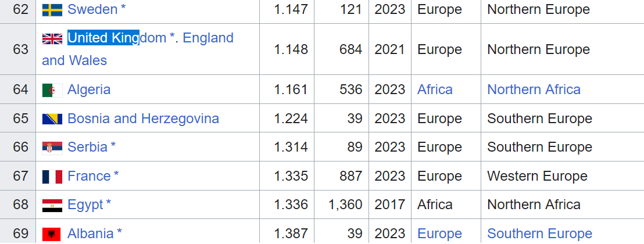Viewport: 644px width, 244px height.
Task: Click the Bosnia and Herzegovina flag icon
Action: point(52,119)
